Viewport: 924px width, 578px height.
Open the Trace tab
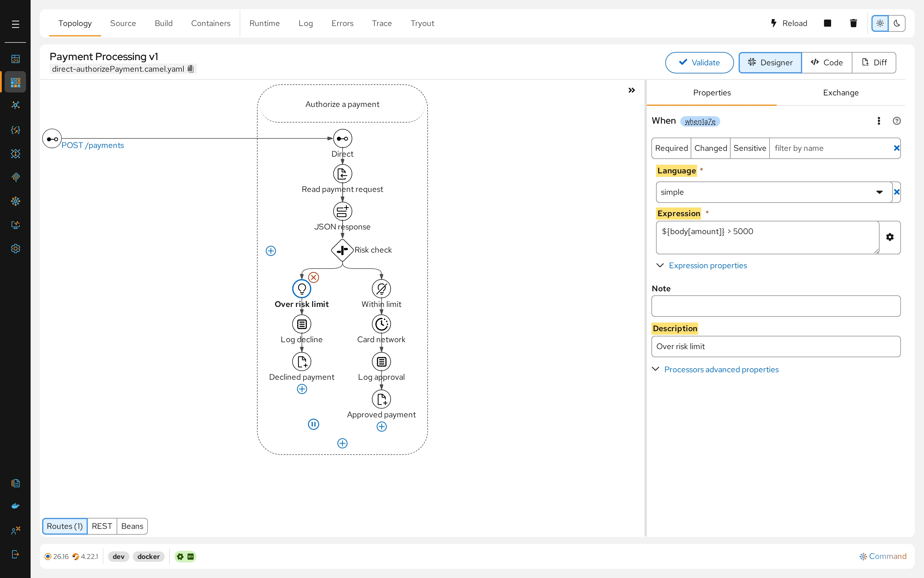click(382, 23)
